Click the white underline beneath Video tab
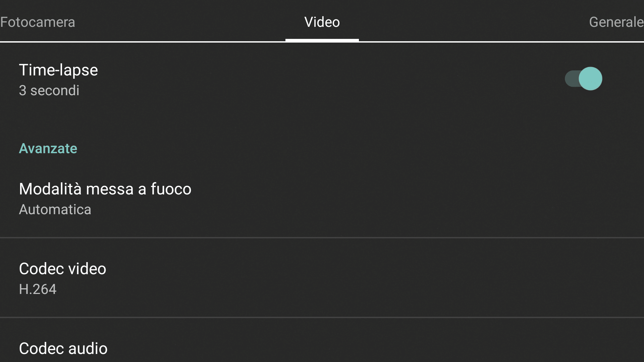 click(322, 40)
